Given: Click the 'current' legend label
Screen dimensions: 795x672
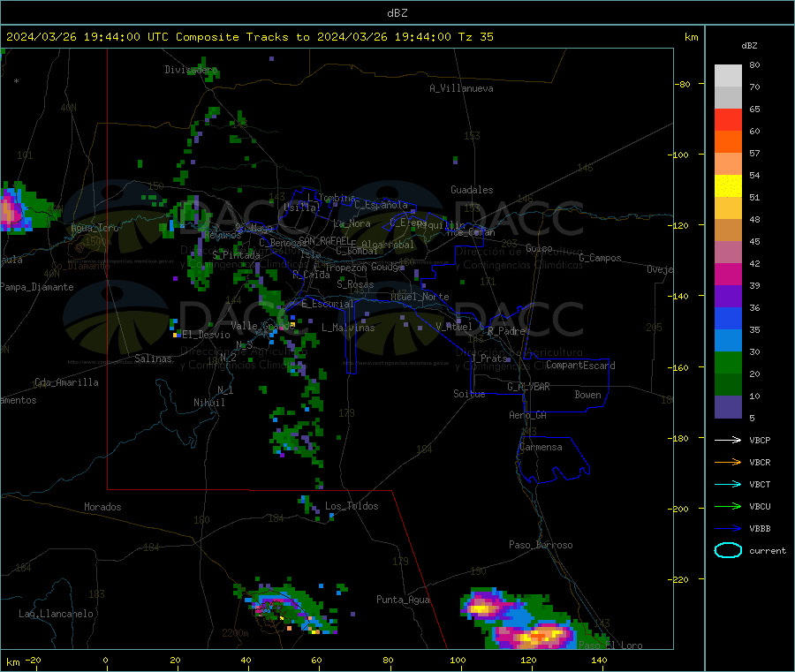Looking at the screenshot, I should pyautogui.click(x=768, y=550).
